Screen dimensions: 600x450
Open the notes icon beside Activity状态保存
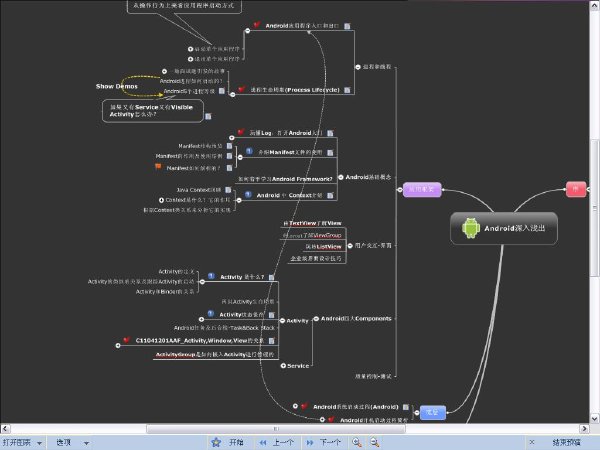271,315
